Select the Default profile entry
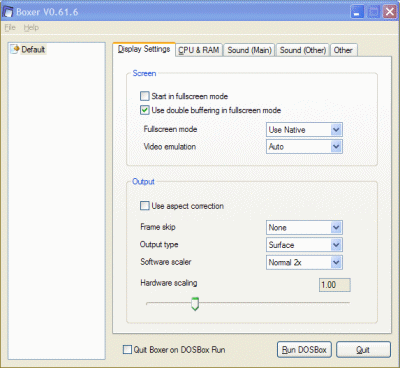The height and width of the screenshot is (368, 400). click(x=28, y=49)
